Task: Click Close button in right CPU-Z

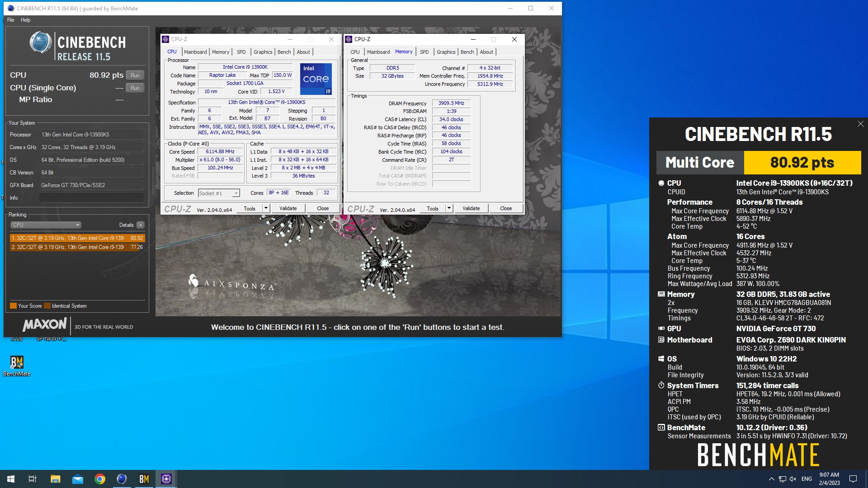Action: [x=506, y=208]
